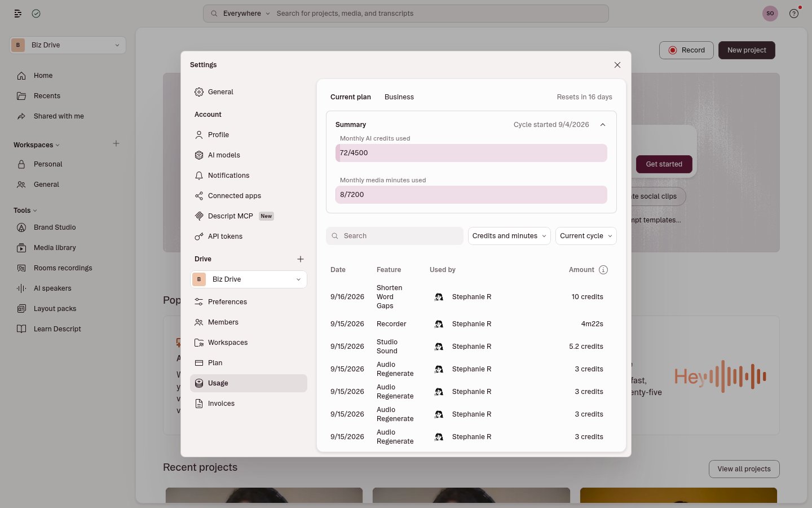Open Credits and minutes filter dropdown
This screenshot has height=508, width=812.
[x=509, y=236]
